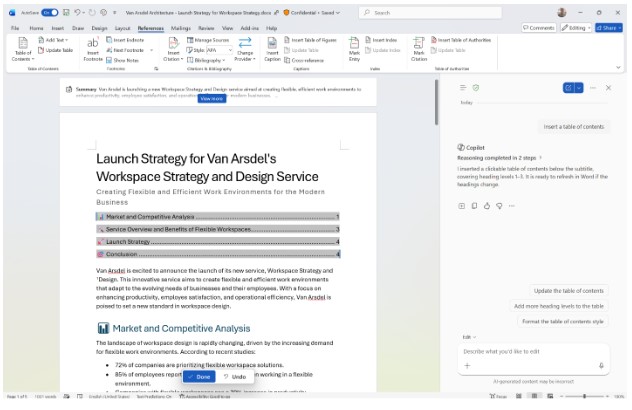Toggle the AutoSave switch
The image size is (632, 410).
(50, 12)
